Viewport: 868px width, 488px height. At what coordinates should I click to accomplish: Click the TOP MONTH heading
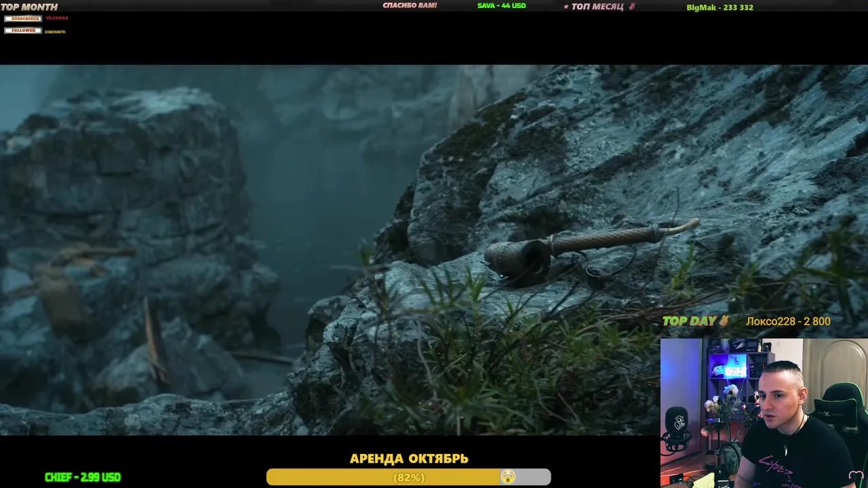tap(29, 7)
